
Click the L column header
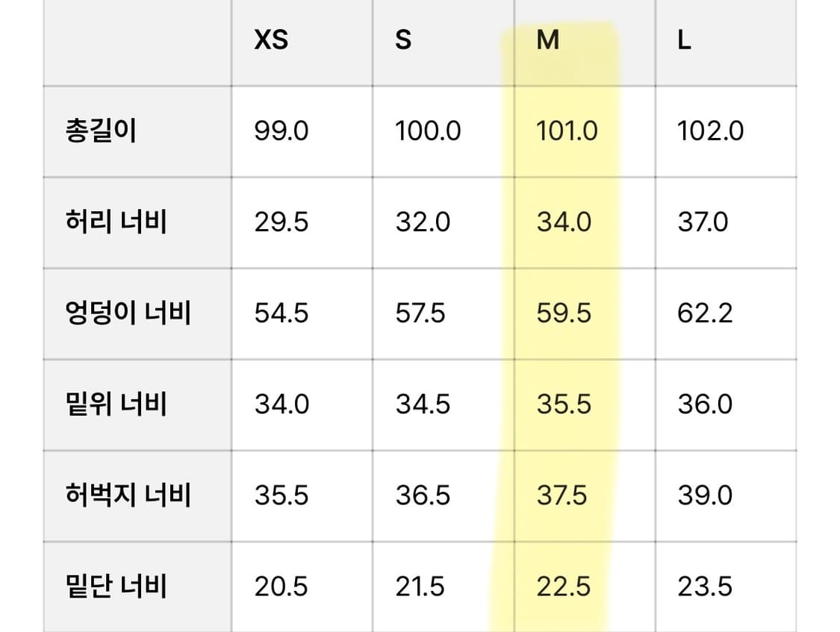[684, 40]
